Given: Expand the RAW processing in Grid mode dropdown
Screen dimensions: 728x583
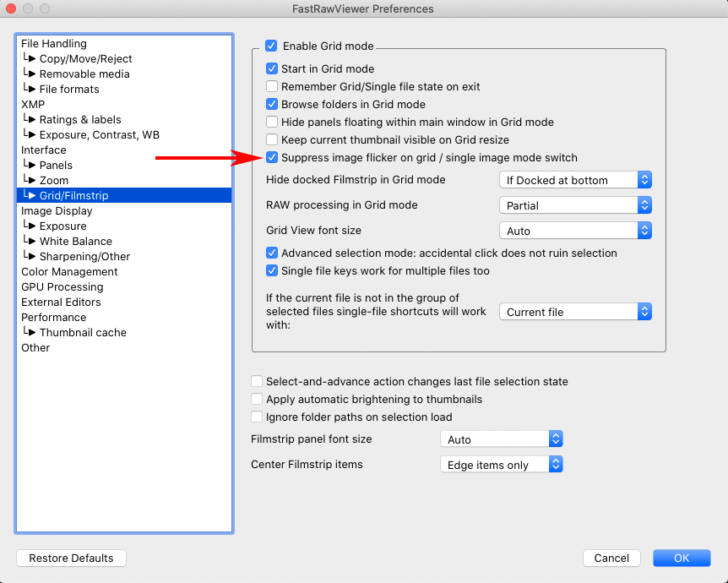Looking at the screenshot, I should click(575, 205).
